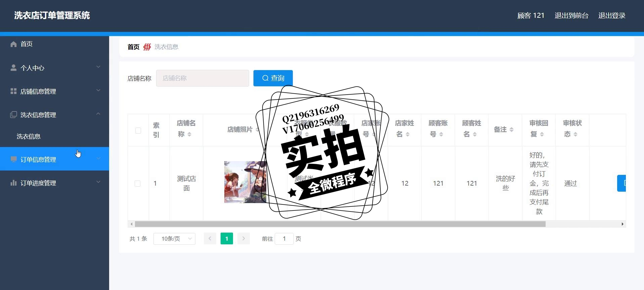
Task: Tick the checkbox for row 1 测试店面
Action: pyautogui.click(x=137, y=184)
